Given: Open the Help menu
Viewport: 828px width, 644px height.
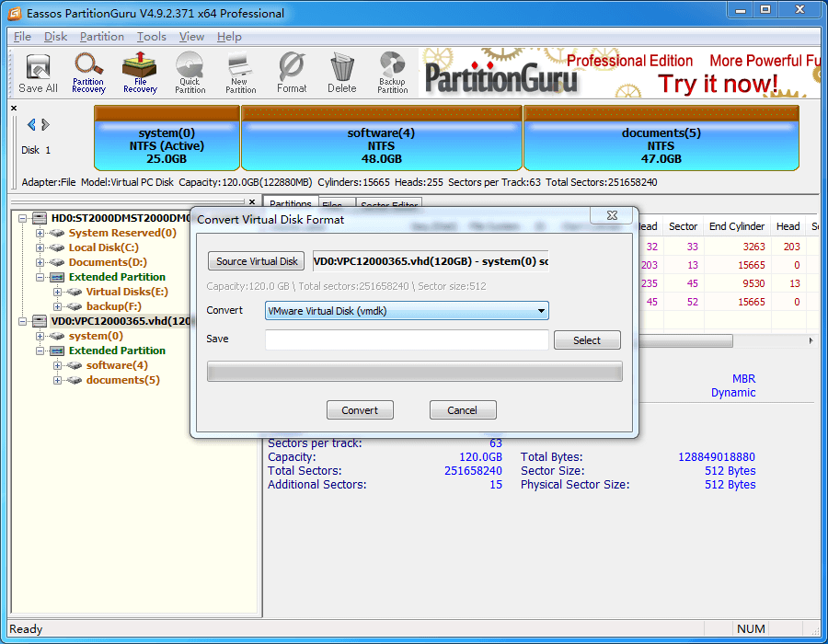Looking at the screenshot, I should tap(229, 37).
